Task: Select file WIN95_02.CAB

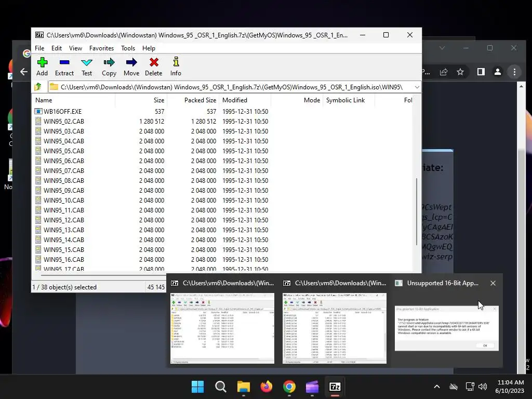Action: tap(64, 121)
